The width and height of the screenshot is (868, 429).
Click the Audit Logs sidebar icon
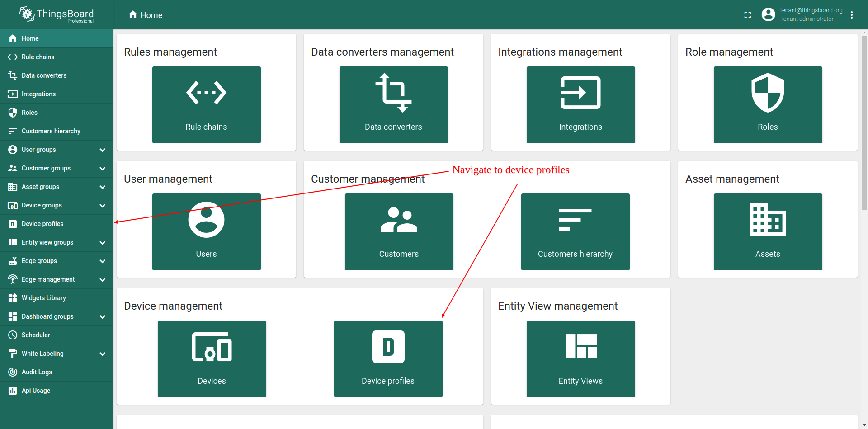tap(13, 372)
